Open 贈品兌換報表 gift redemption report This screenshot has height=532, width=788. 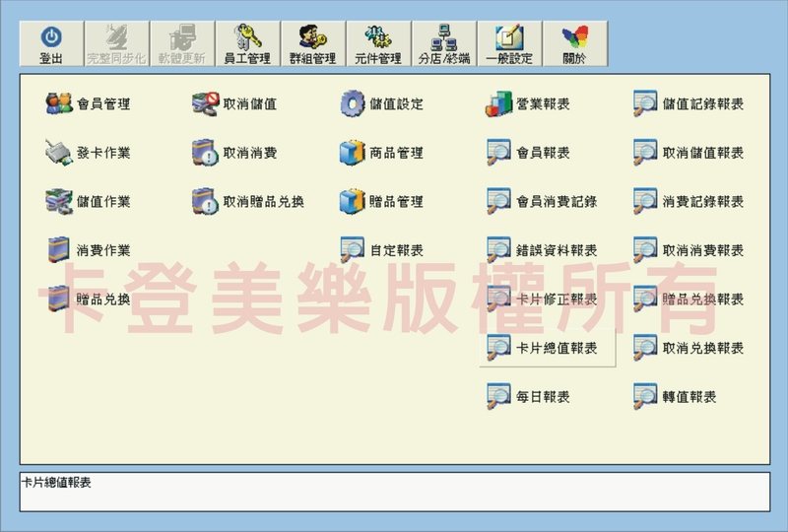click(x=688, y=299)
